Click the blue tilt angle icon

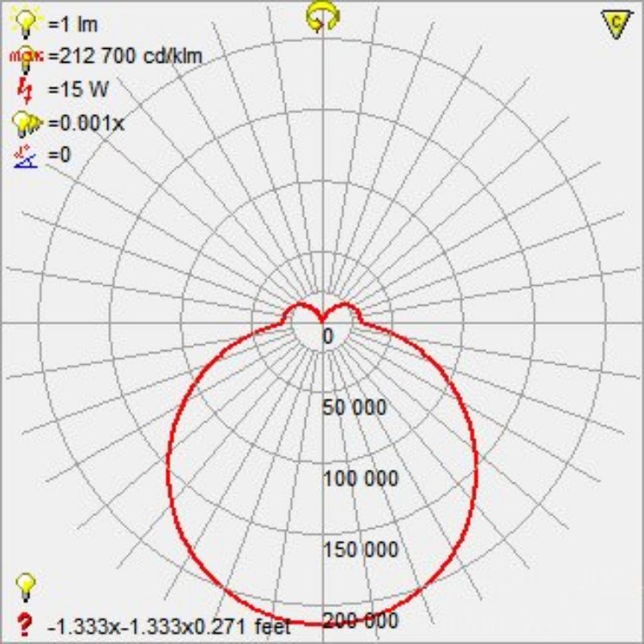point(27,155)
